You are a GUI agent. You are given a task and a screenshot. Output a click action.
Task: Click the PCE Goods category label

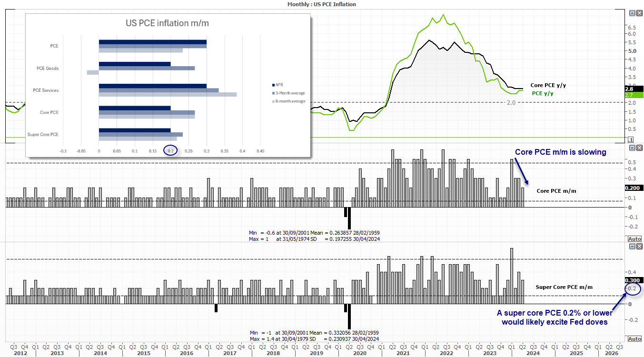(x=48, y=69)
